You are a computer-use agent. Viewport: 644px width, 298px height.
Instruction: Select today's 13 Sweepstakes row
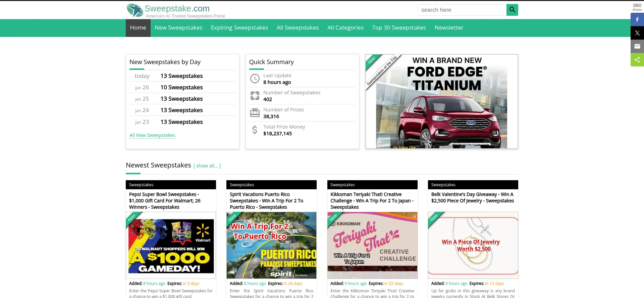click(x=182, y=76)
